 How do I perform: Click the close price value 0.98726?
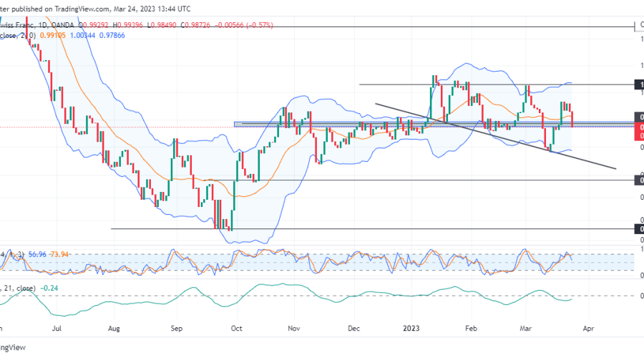[197, 25]
